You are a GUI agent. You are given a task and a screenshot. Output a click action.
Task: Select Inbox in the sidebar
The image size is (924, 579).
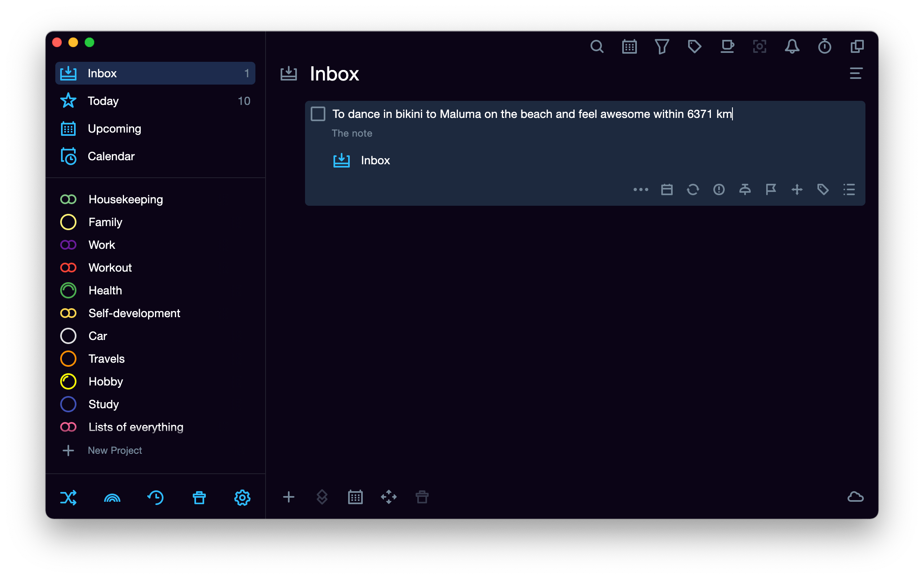click(155, 73)
